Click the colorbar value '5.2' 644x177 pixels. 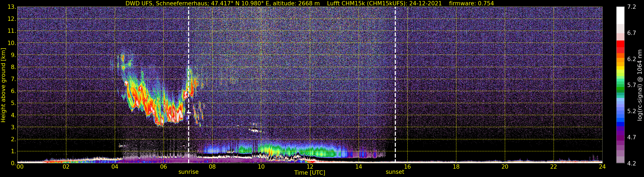[632, 111]
